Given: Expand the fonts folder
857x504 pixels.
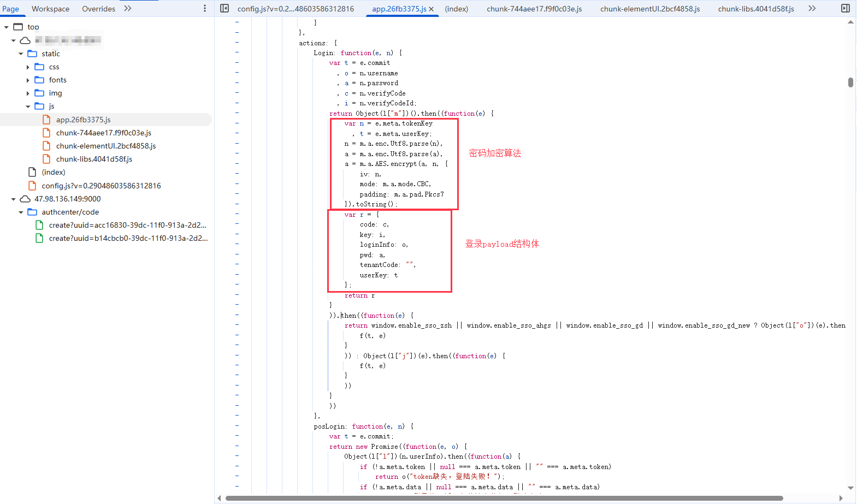Looking at the screenshot, I should 28,80.
